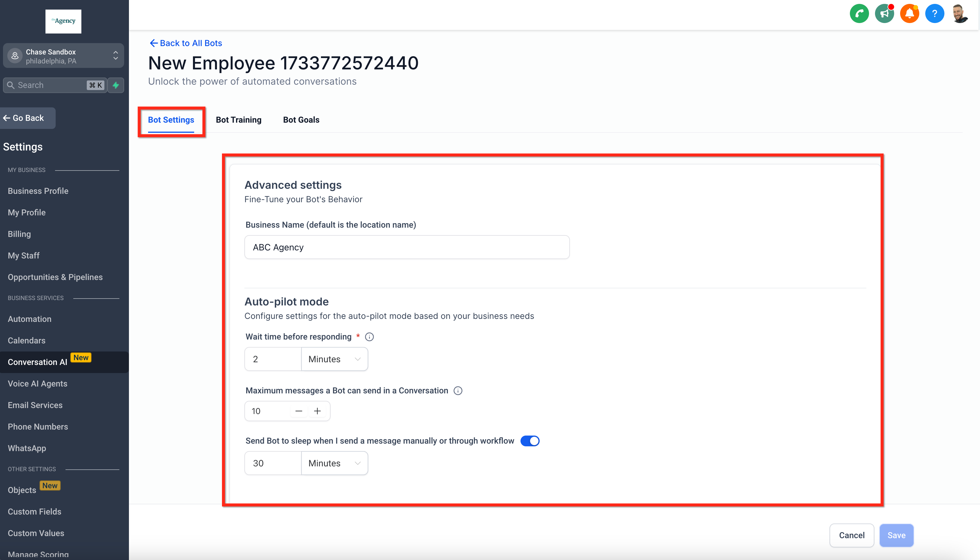
Task: Click the green lightning quick actions icon
Action: point(116,85)
